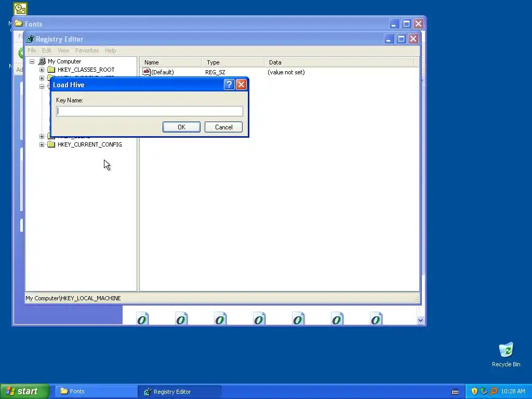Click the Registry Editor title bar icon
532x399 pixels.
tap(30, 39)
